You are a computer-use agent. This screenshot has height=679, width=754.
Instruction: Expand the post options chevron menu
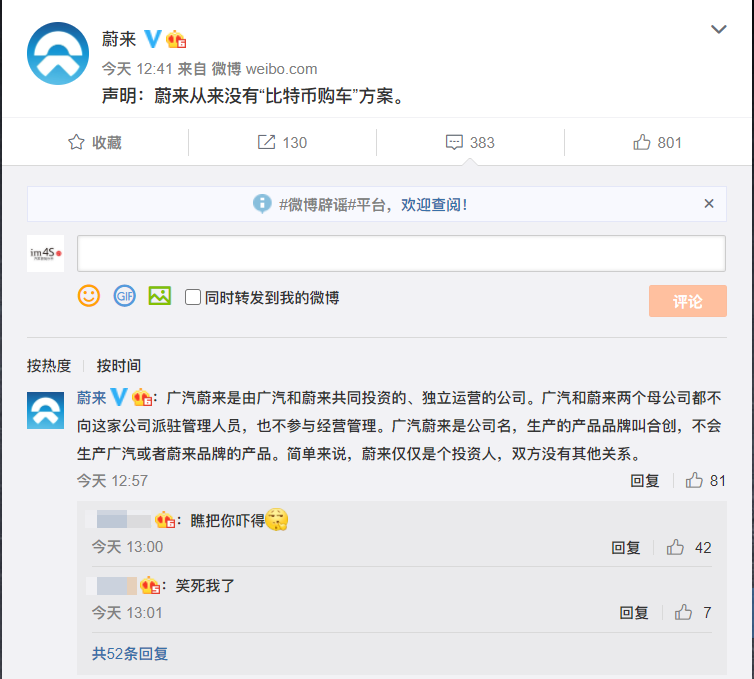tap(718, 30)
